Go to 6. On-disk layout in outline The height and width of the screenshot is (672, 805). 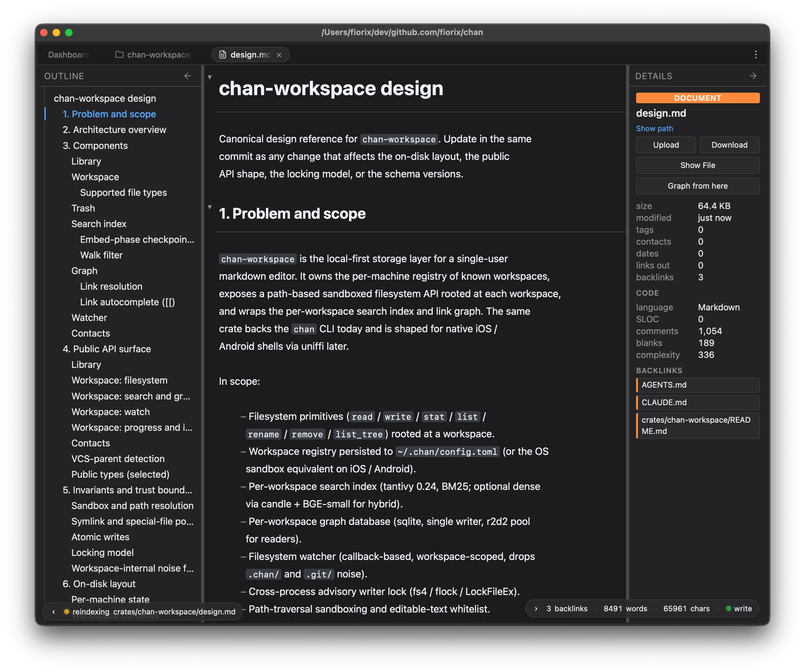click(x=99, y=584)
